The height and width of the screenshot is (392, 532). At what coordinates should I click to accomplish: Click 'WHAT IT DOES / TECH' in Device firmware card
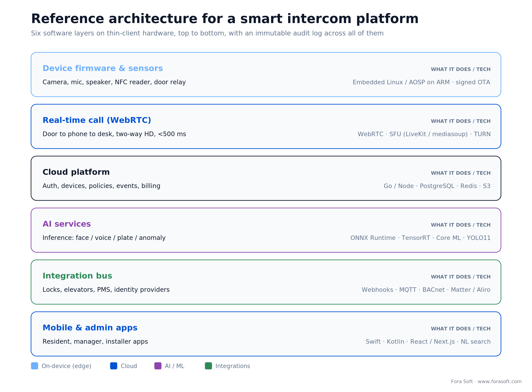pos(461,69)
